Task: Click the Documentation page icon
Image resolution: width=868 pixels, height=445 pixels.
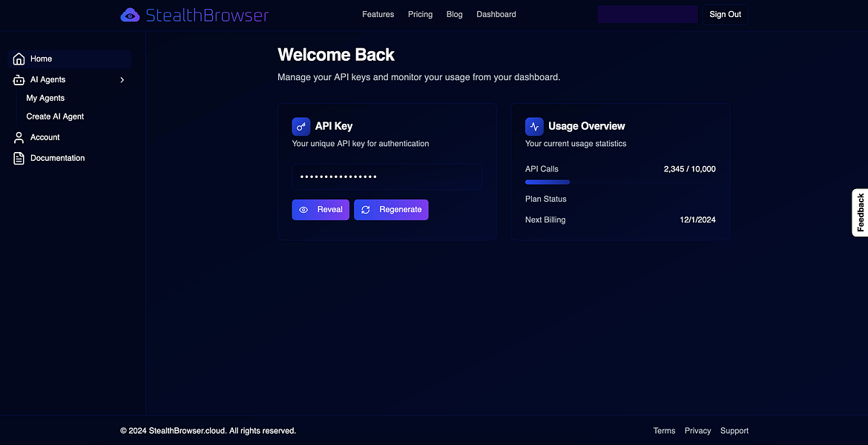Action: tap(19, 158)
